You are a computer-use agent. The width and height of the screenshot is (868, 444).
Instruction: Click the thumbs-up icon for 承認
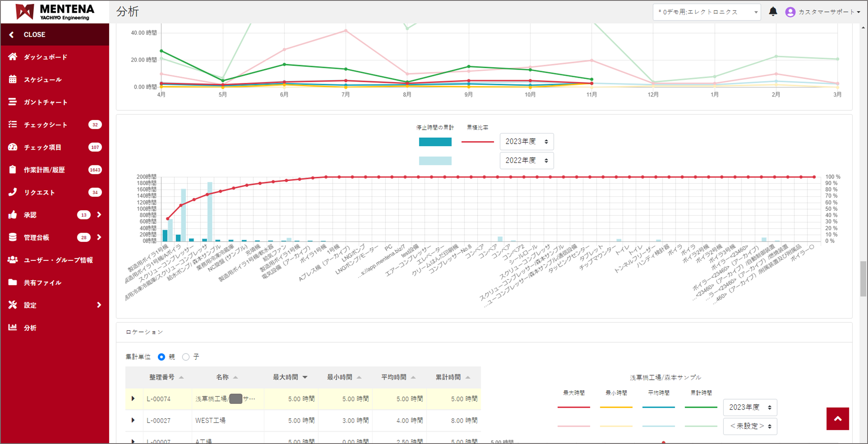click(x=13, y=215)
